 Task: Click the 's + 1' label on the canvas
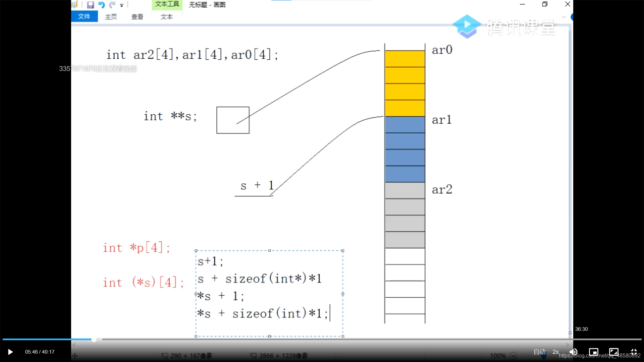257,185
